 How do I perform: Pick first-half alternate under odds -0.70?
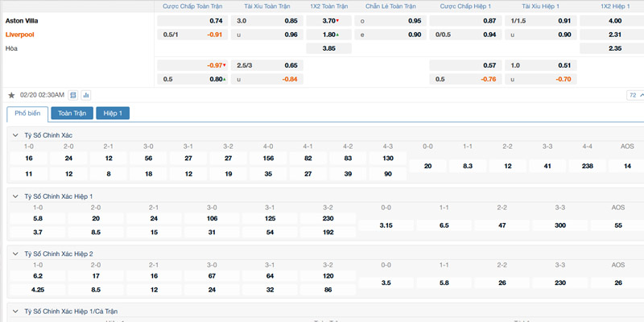pyautogui.click(x=541, y=79)
